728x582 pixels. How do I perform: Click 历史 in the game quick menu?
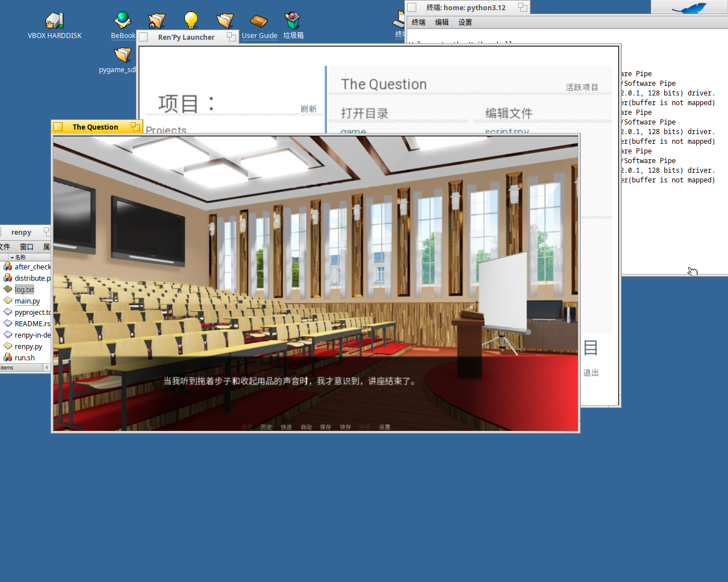(x=266, y=427)
